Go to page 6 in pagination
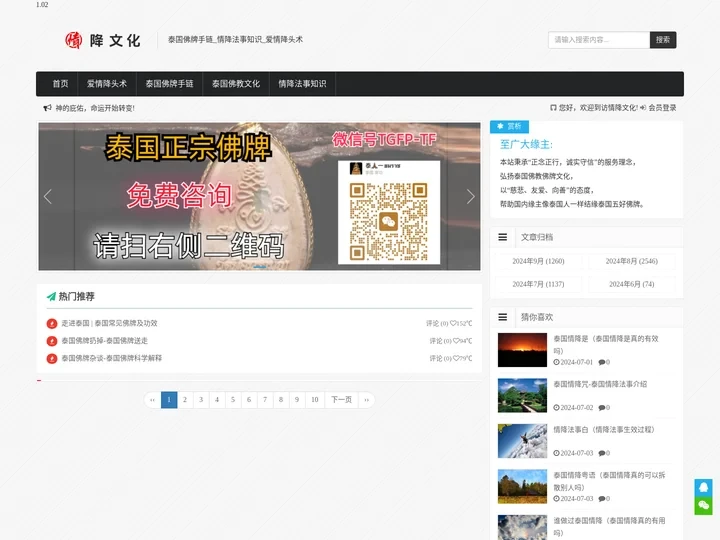The height and width of the screenshot is (540, 720). click(249, 400)
